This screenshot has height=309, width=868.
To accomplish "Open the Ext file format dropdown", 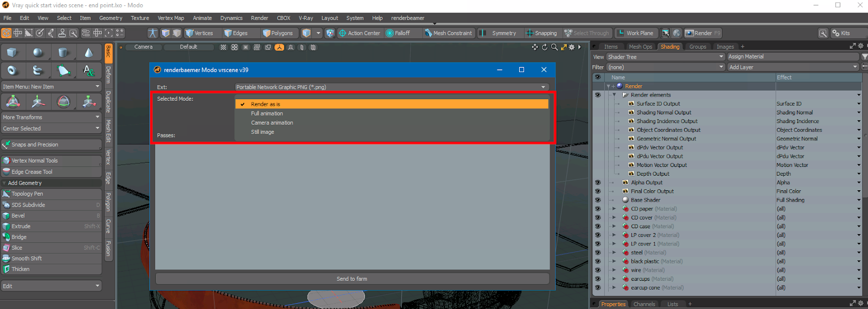I will pos(391,87).
